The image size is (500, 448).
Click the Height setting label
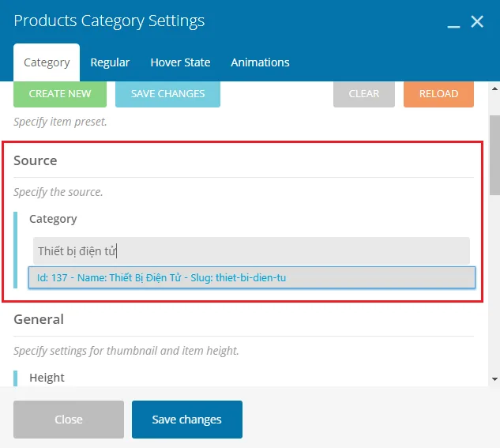click(x=47, y=378)
